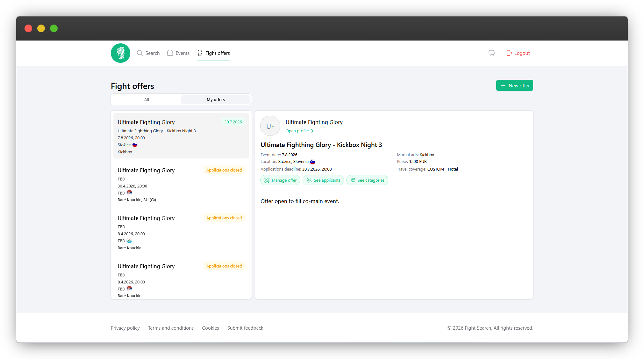
Task: Select the Fight offers nav item
Action: point(213,53)
